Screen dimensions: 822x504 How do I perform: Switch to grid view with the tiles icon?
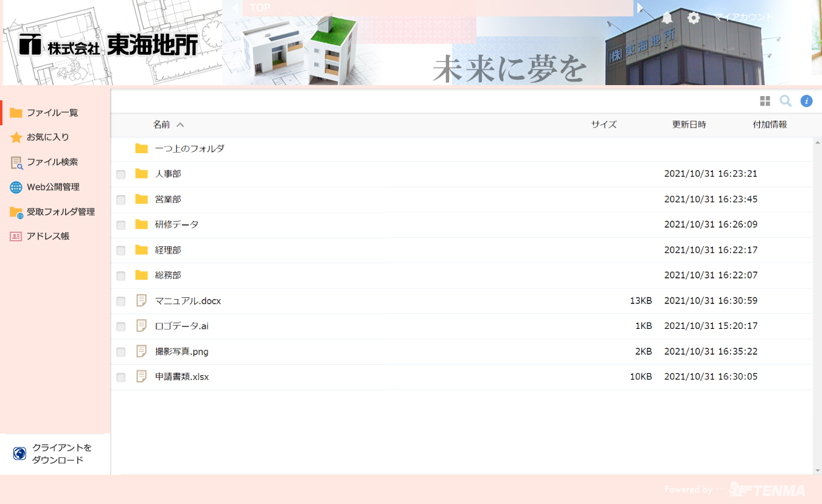point(765,101)
